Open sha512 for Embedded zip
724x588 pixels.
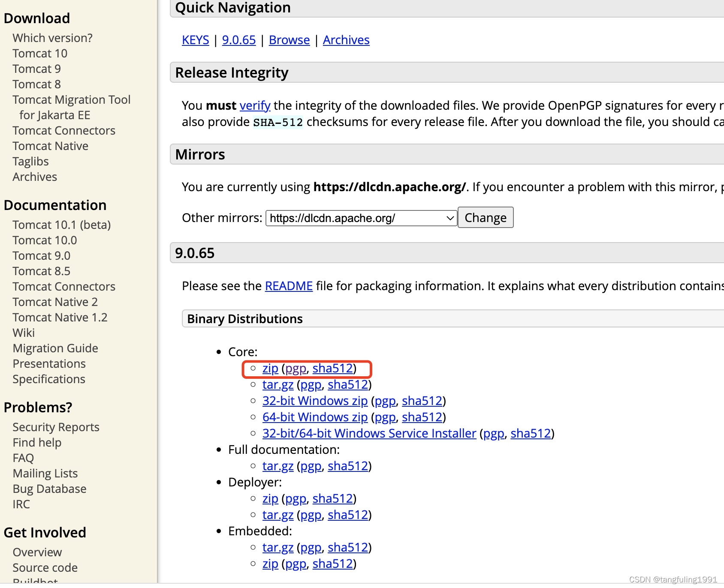click(332, 564)
